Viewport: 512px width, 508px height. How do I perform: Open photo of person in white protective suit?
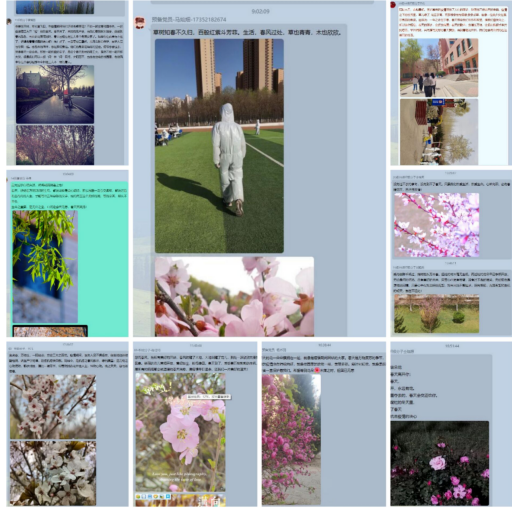tap(219, 146)
